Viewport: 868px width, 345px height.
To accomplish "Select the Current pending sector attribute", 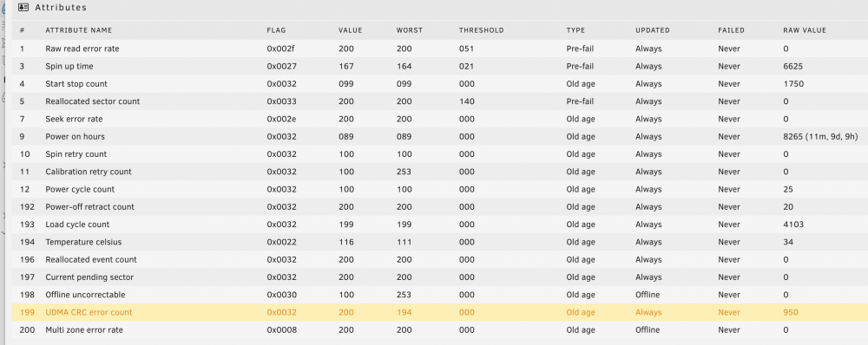I will pos(89,277).
